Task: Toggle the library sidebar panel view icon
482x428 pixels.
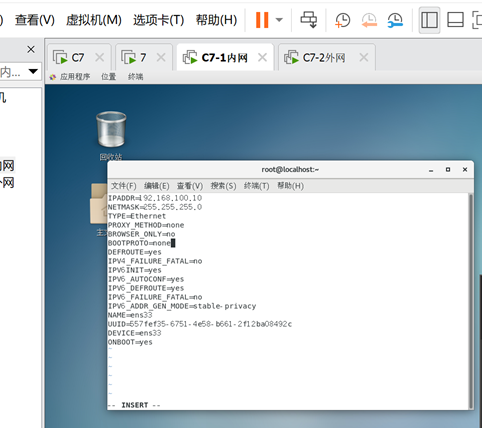Action: (x=429, y=20)
